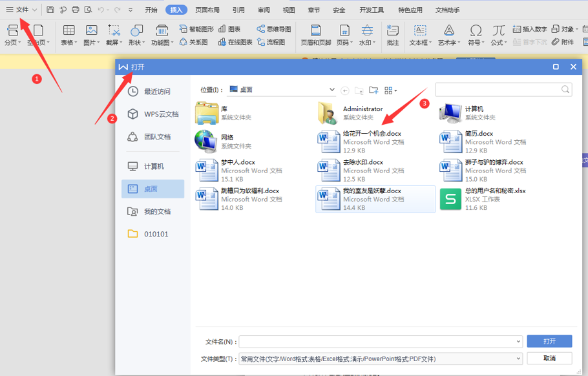Click the 取消 cancel button
Screen dimensions: 588x376
click(x=549, y=359)
